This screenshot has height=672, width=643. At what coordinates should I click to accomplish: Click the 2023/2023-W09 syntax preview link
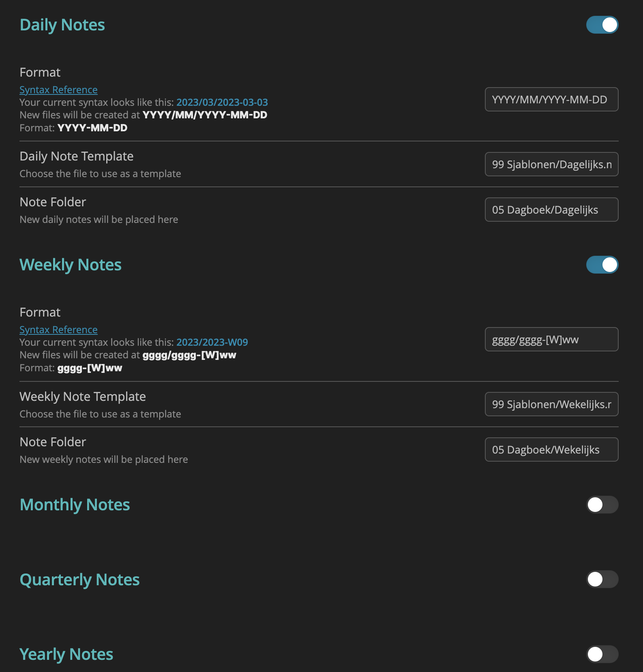(212, 342)
